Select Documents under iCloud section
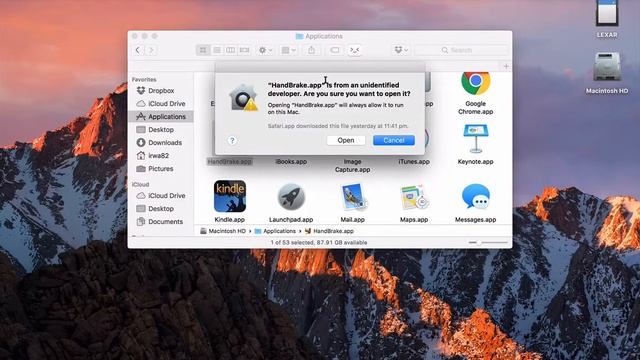The width and height of the screenshot is (640, 360). [x=161, y=222]
